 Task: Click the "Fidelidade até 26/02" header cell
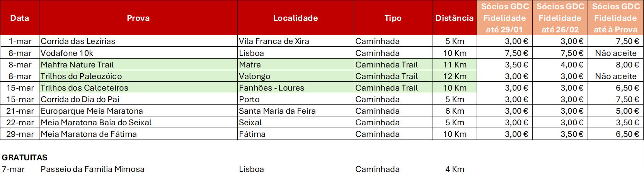point(560,18)
